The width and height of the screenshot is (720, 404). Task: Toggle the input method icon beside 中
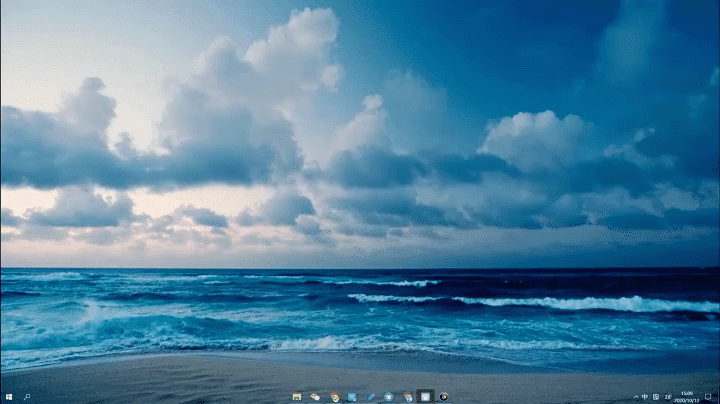tap(655, 397)
